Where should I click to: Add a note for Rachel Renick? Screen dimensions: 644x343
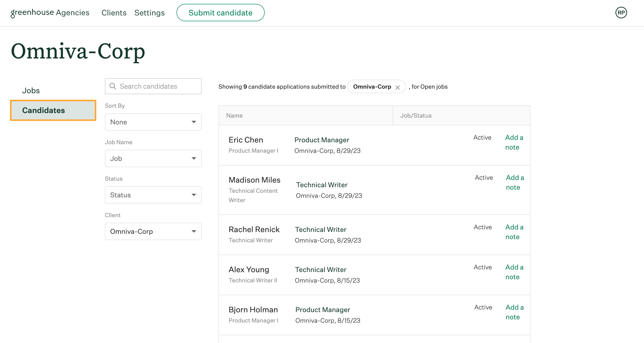click(514, 231)
